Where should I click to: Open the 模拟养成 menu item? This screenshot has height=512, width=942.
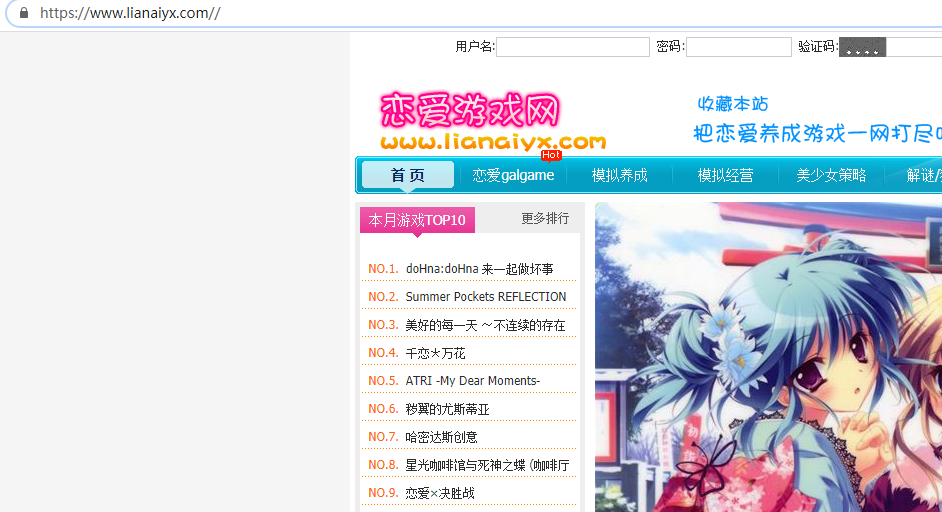[x=619, y=175]
